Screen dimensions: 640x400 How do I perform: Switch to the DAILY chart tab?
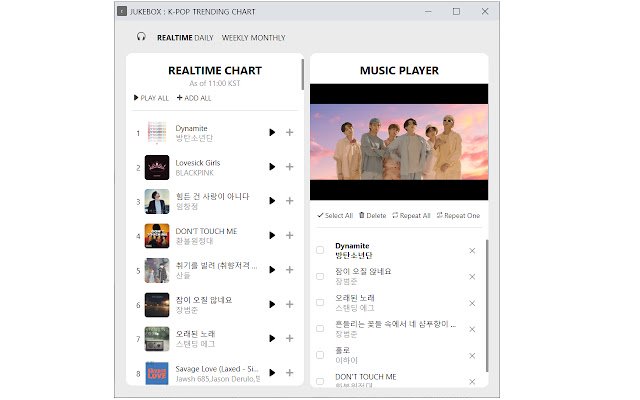[x=204, y=38]
